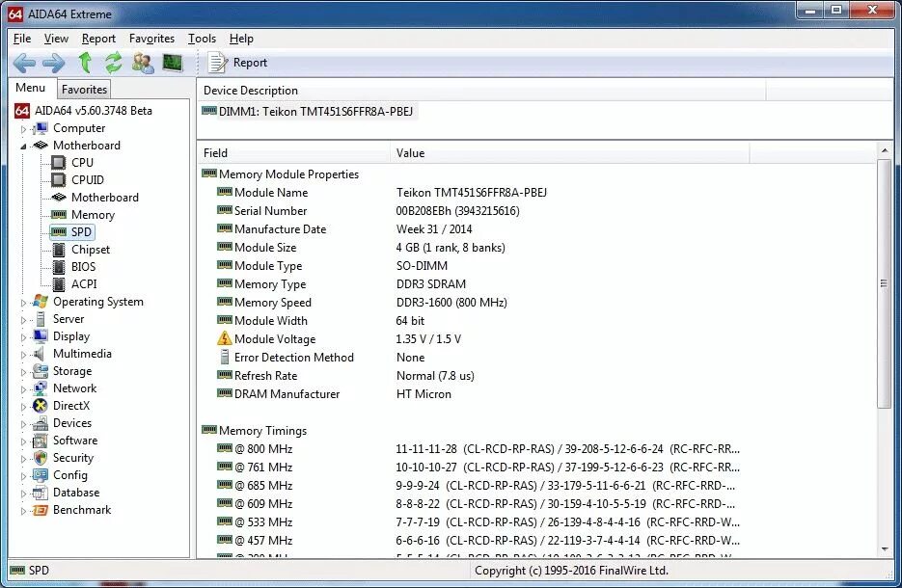This screenshot has height=588, width=902.
Task: Open the Report menu
Action: coord(98,39)
